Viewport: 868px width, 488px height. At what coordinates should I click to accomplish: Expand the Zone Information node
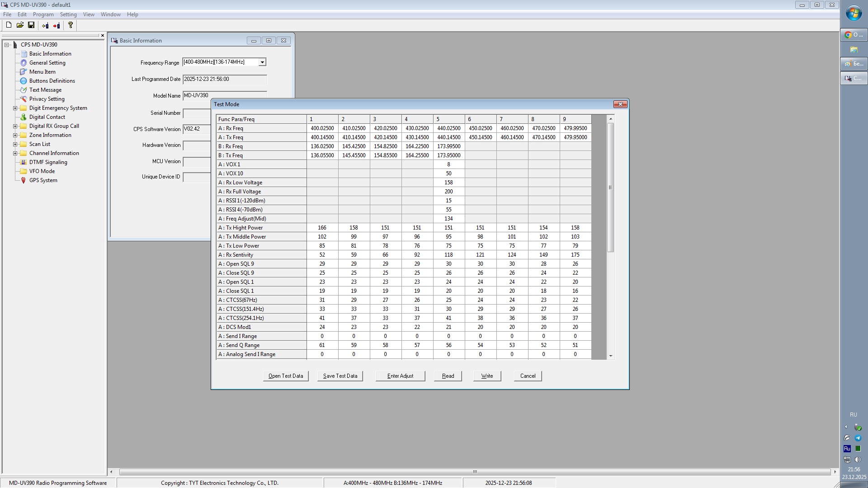pos(15,135)
